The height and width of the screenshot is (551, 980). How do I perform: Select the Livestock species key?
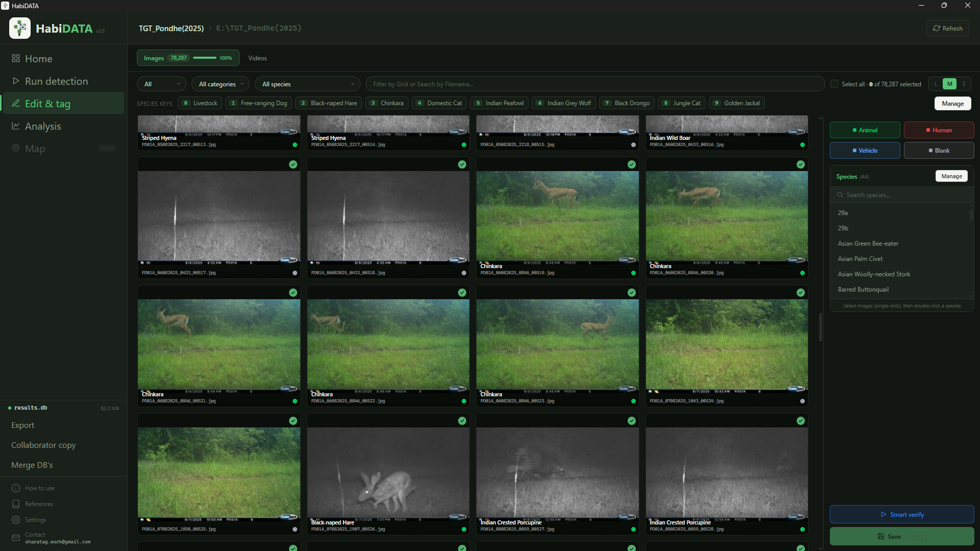(200, 103)
